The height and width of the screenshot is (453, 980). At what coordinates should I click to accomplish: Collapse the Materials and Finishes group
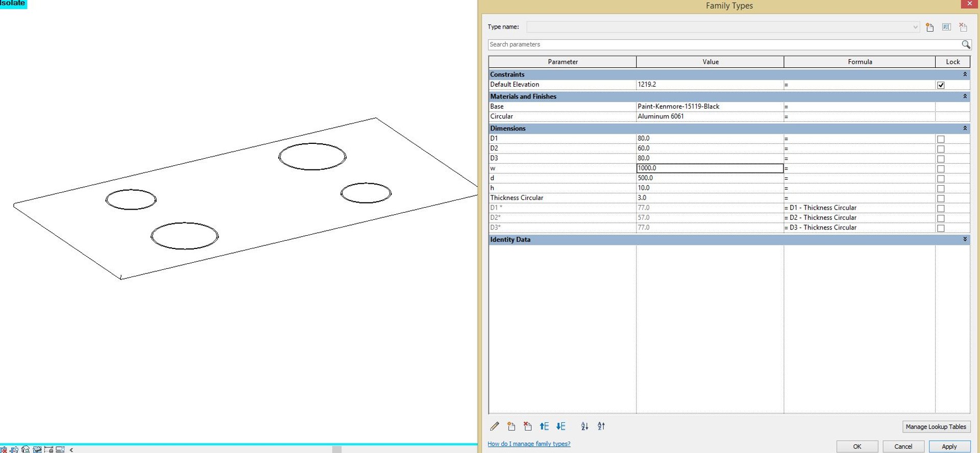(965, 96)
